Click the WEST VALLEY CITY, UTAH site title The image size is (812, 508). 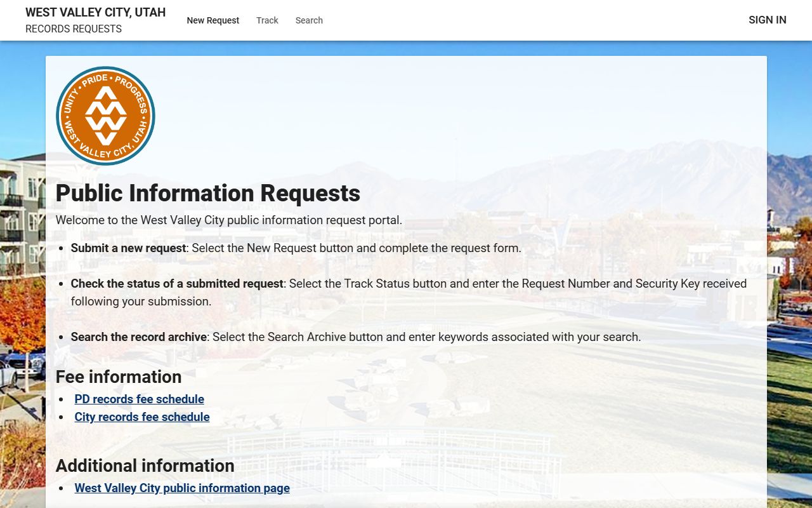pos(95,12)
